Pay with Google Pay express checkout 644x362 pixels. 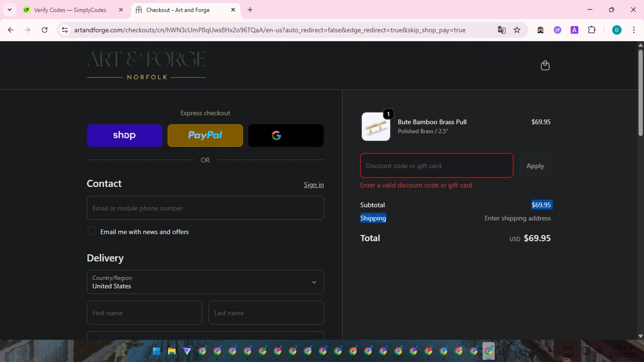pyautogui.click(x=286, y=135)
